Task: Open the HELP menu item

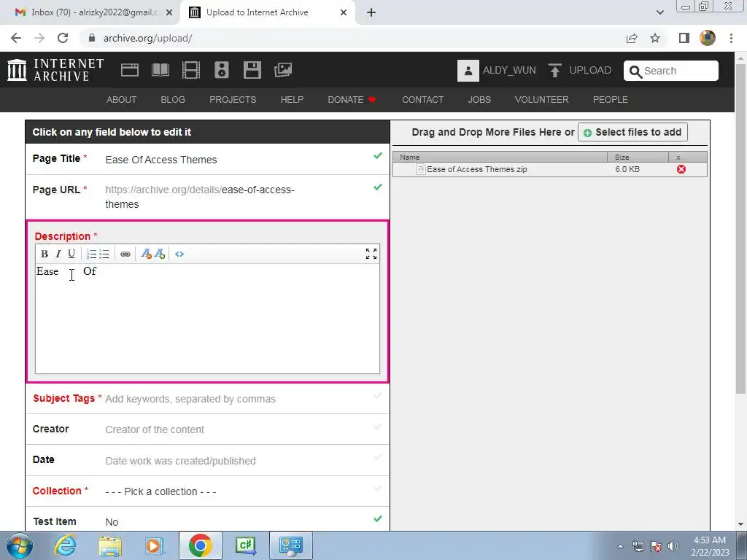Action: point(292,99)
